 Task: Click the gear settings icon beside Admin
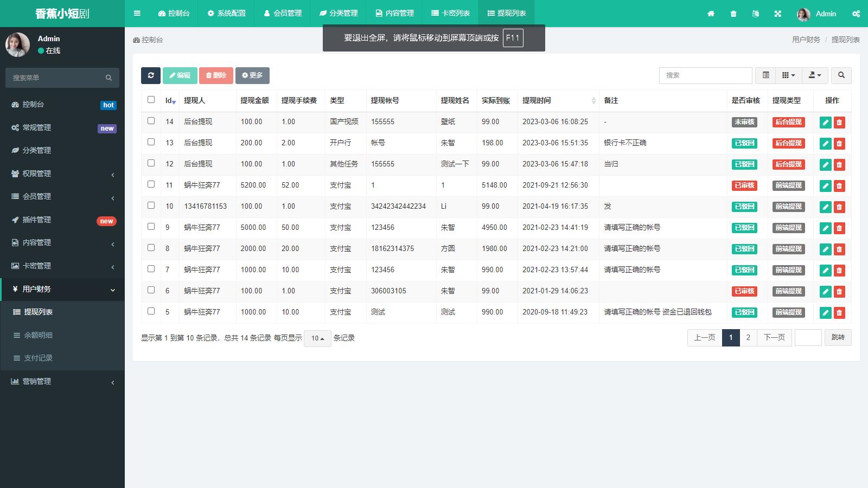click(x=856, y=14)
